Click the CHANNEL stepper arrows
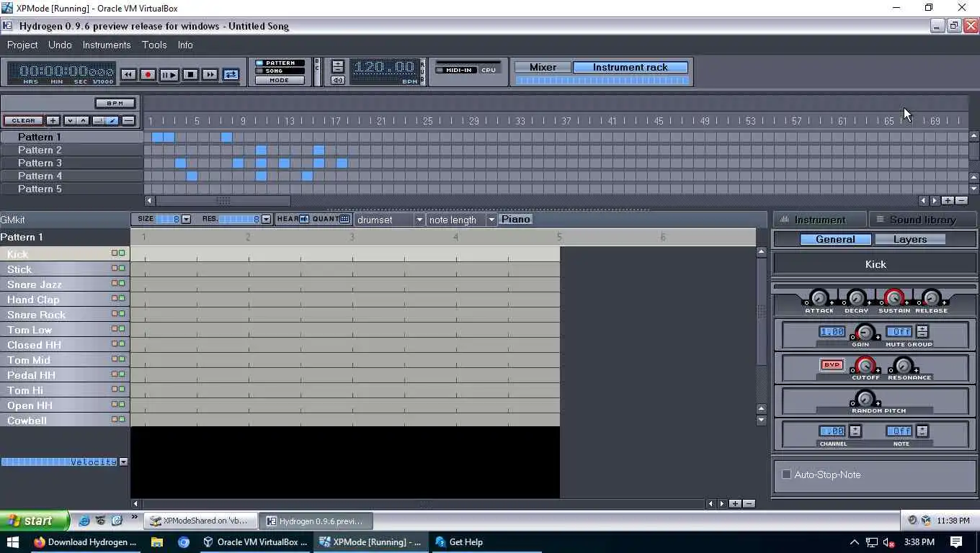Screen dimensions: 980x553 855,431
